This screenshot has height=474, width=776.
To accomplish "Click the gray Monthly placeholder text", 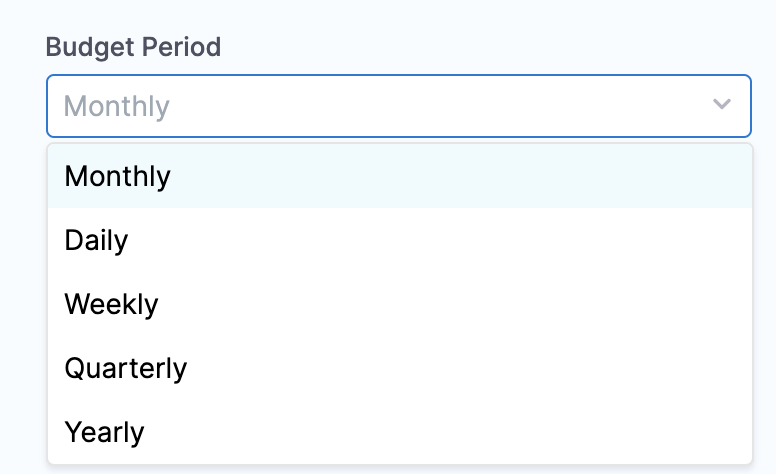I will pyautogui.click(x=117, y=106).
